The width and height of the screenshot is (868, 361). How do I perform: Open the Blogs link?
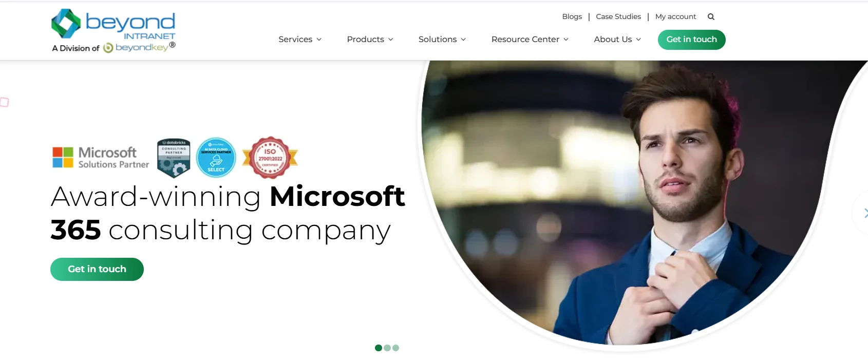572,17
